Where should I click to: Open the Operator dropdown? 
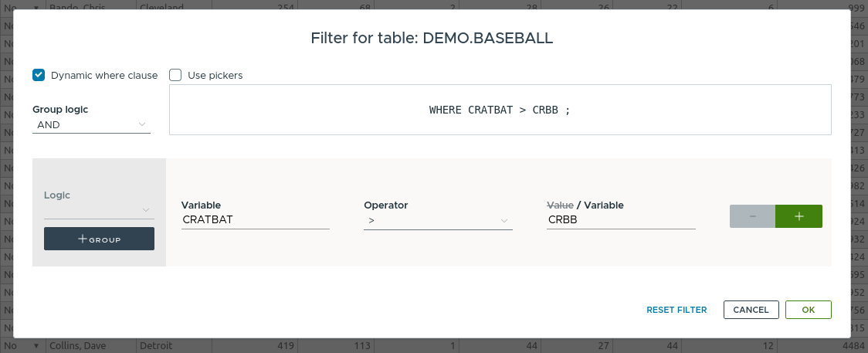(x=438, y=220)
